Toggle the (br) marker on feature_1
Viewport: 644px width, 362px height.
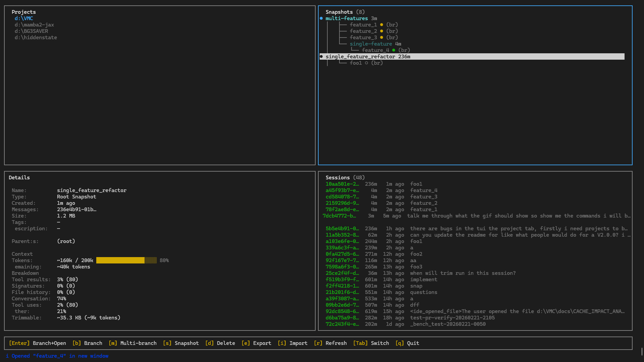[x=392, y=24]
